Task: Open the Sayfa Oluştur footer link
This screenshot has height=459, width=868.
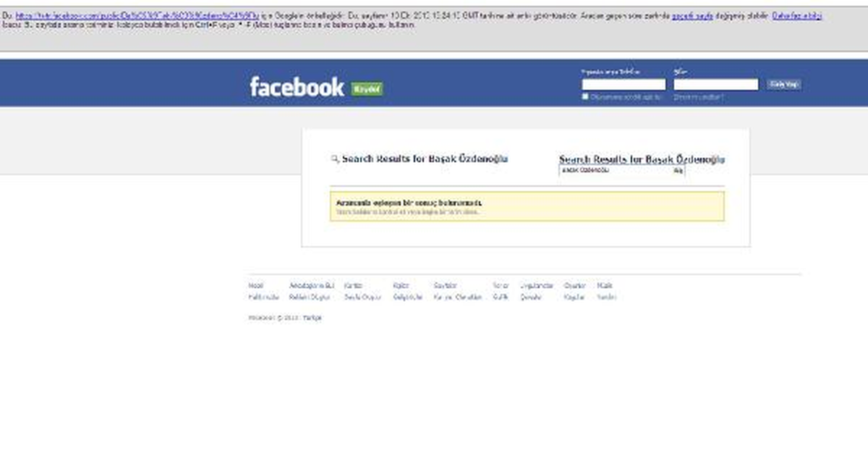Action: [x=362, y=298]
